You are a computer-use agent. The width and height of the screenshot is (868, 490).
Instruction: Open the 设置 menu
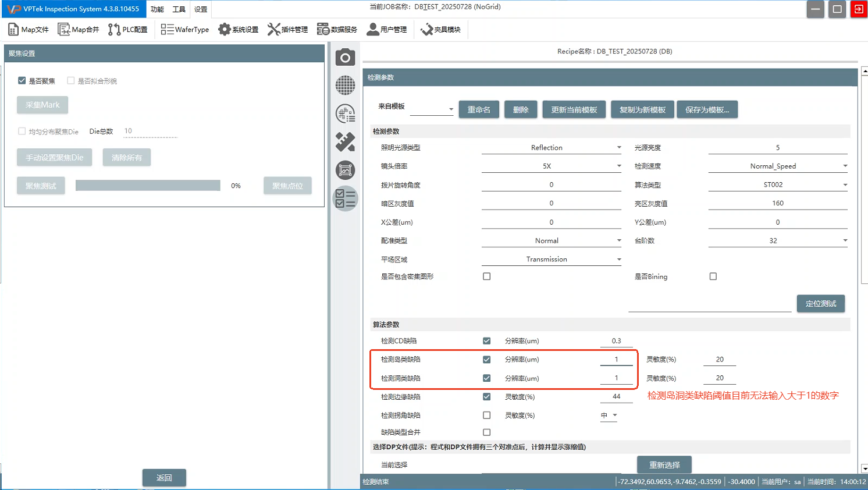point(201,9)
